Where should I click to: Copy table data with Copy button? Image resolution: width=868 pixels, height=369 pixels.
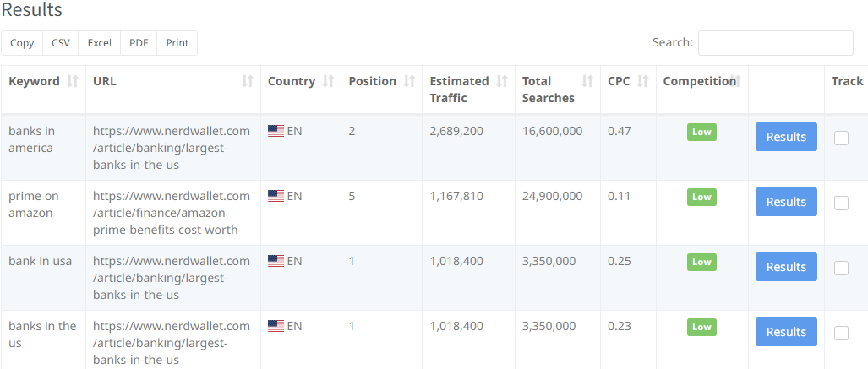coord(22,43)
